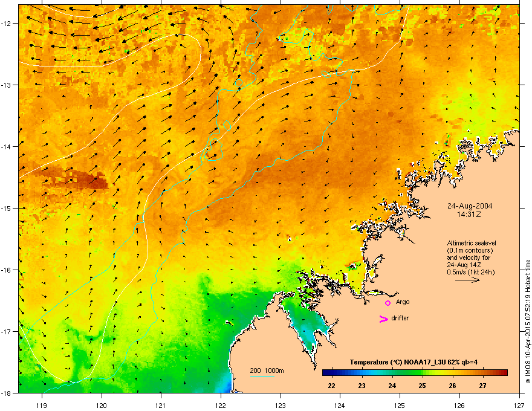The width and height of the screenshot is (532, 411).
Task: Select the time text 14:31Z
Action: [x=469, y=215]
